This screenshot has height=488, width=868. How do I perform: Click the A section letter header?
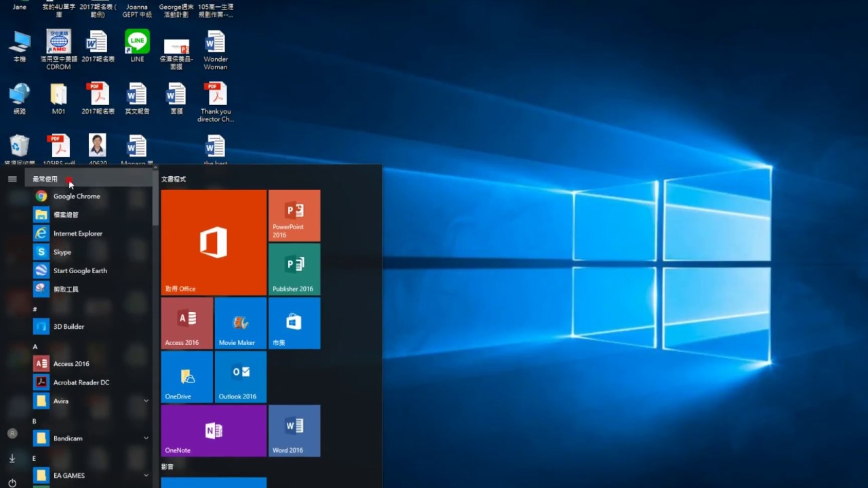tap(35, 346)
